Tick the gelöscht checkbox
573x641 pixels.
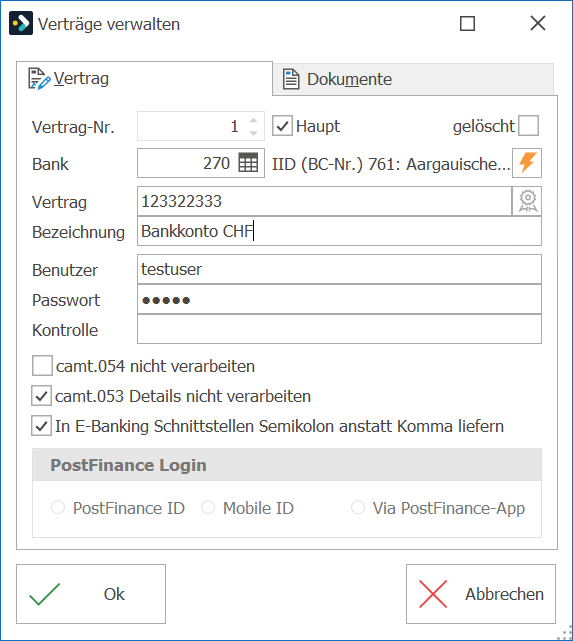point(528,126)
